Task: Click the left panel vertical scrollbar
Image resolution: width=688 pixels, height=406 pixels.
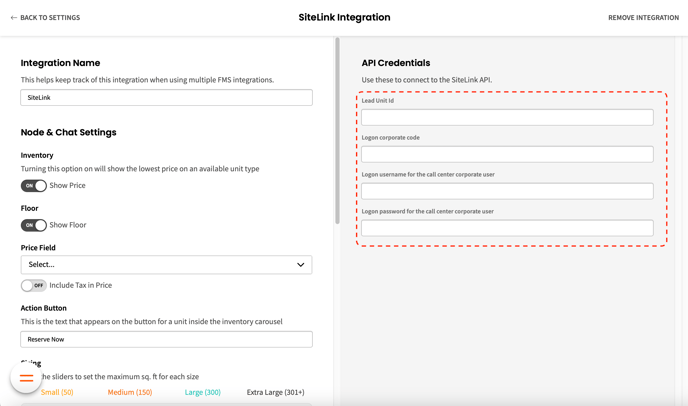Action: point(337,130)
